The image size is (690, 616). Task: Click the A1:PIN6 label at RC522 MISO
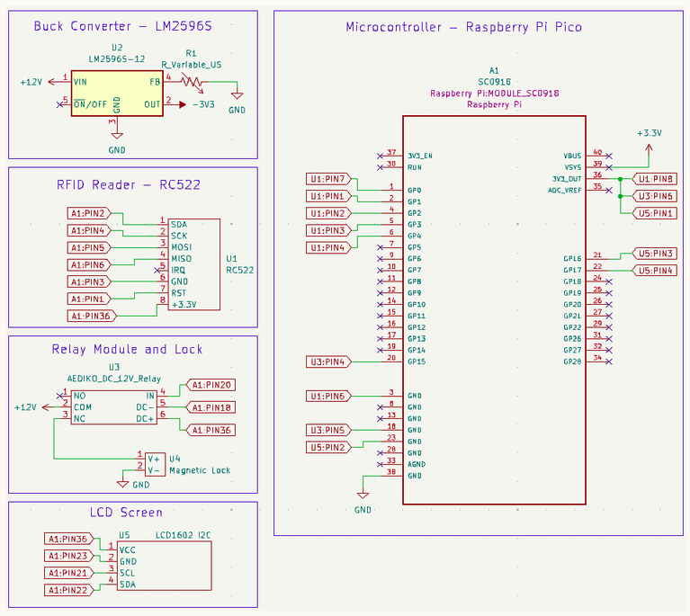coord(89,265)
